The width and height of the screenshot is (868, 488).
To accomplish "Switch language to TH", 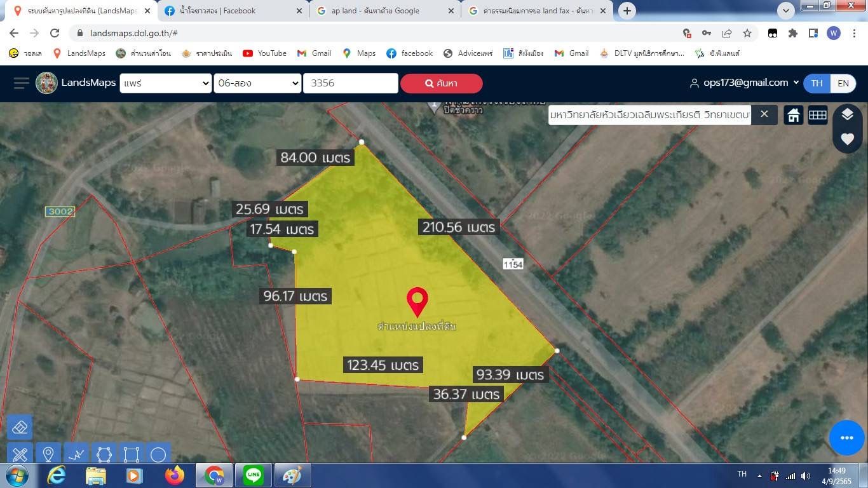I will tap(817, 83).
